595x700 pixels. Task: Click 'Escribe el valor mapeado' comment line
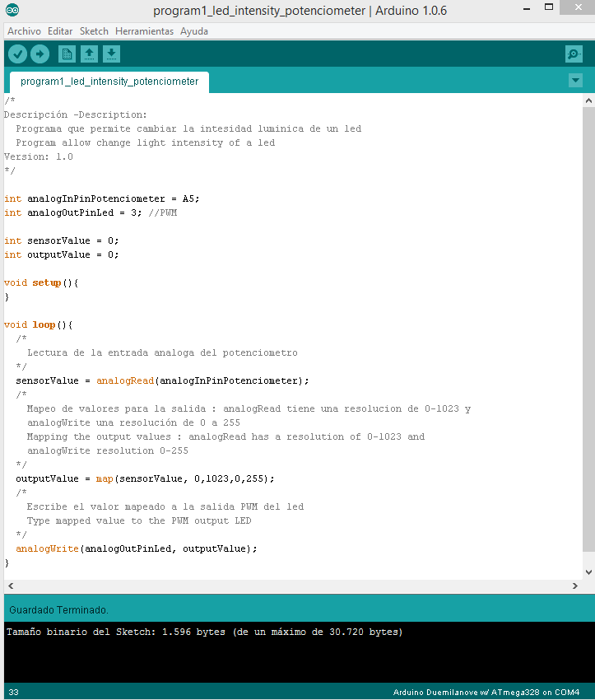click(x=165, y=507)
